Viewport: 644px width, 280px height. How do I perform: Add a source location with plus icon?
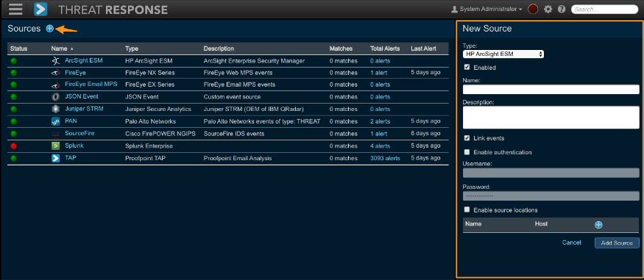[x=598, y=225]
